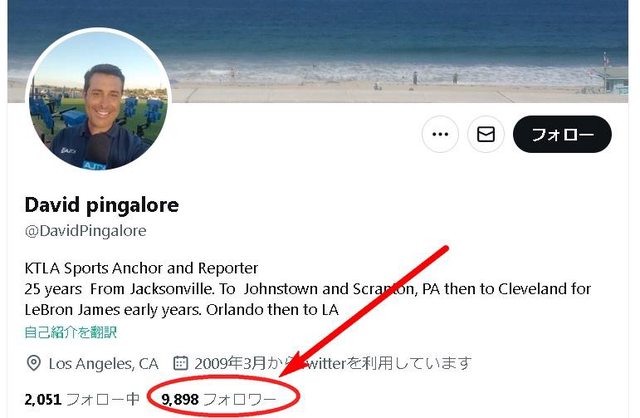The image size is (640, 418).
Task: Click the 2009年3月 join date text
Action: point(230,363)
